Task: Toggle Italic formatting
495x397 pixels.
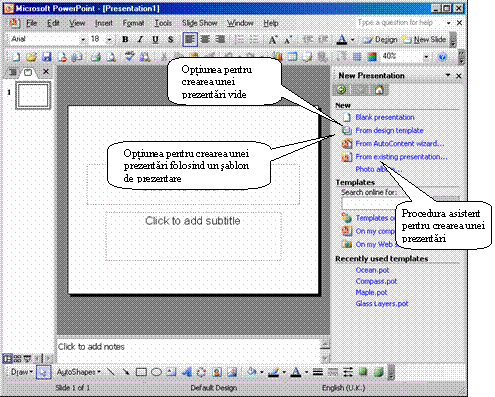Action: (x=140, y=40)
